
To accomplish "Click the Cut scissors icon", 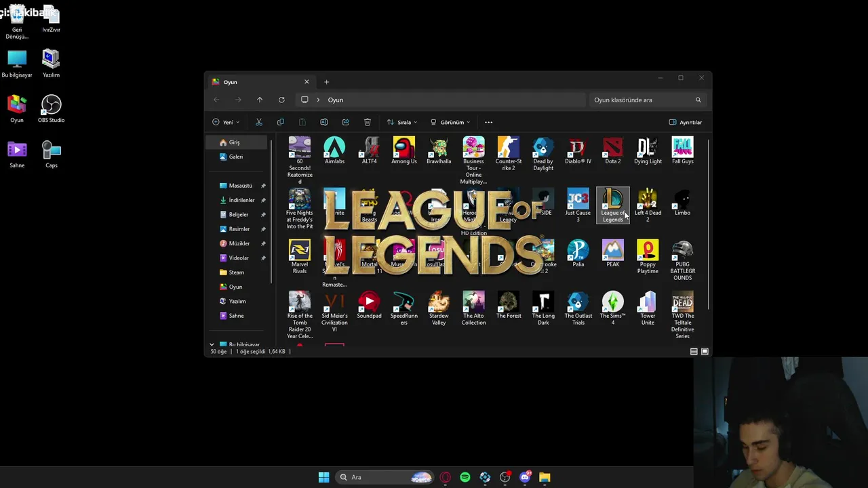I will click(259, 122).
